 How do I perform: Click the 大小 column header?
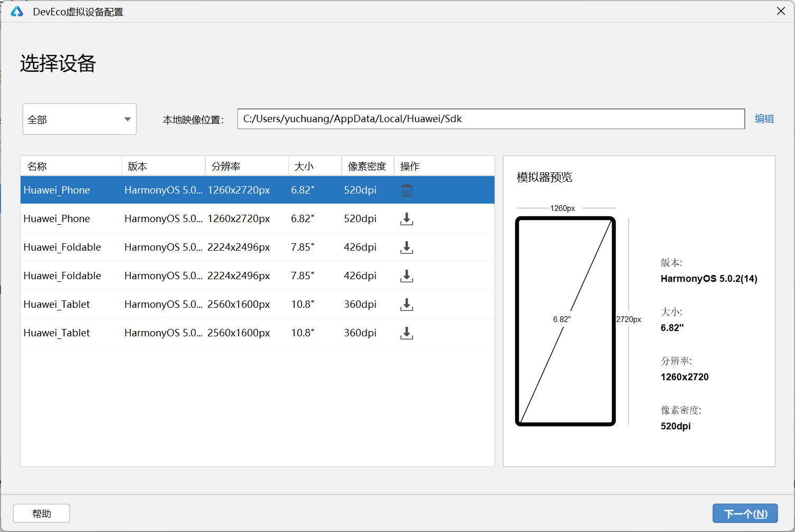click(315, 167)
